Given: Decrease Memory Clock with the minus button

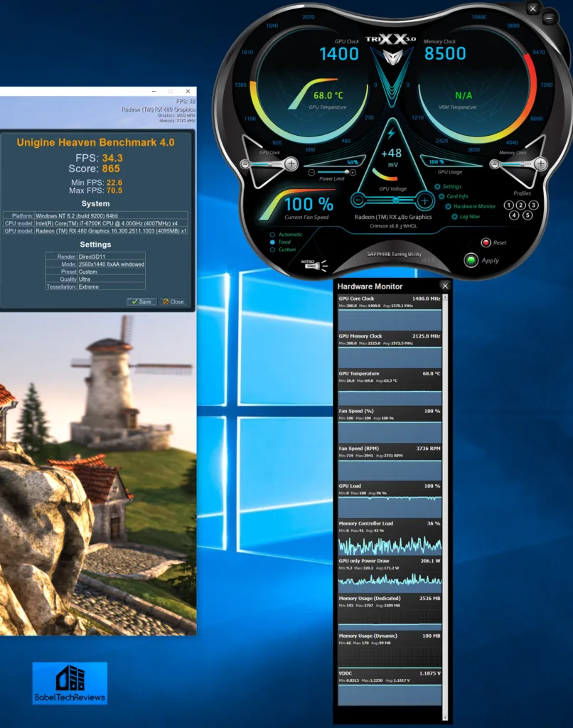Looking at the screenshot, I should coord(495,164).
